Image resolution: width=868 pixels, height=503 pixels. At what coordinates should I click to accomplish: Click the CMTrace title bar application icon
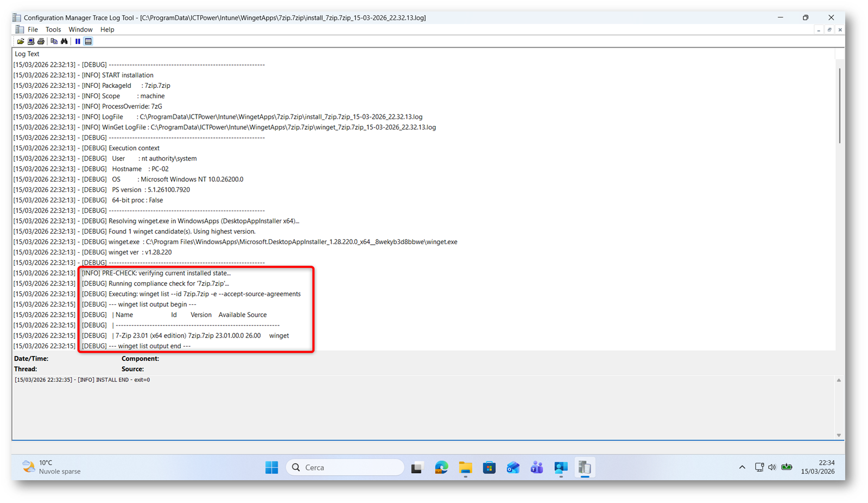17,17
